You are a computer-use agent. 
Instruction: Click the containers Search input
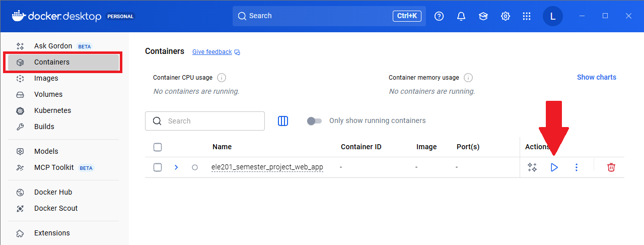[x=205, y=121]
